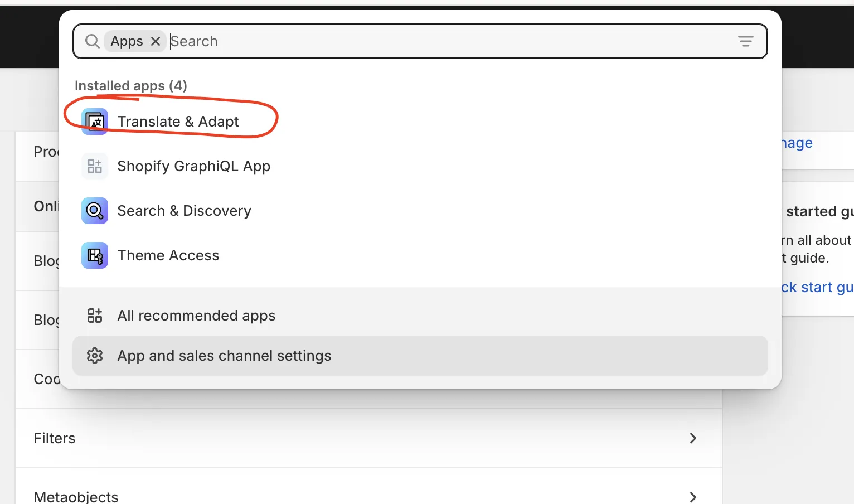Click the Search & Discovery entry
854x504 pixels.
pyautogui.click(x=184, y=211)
